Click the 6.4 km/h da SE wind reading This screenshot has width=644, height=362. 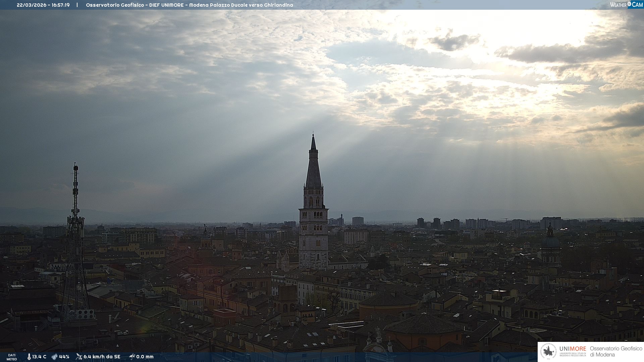tap(102, 357)
